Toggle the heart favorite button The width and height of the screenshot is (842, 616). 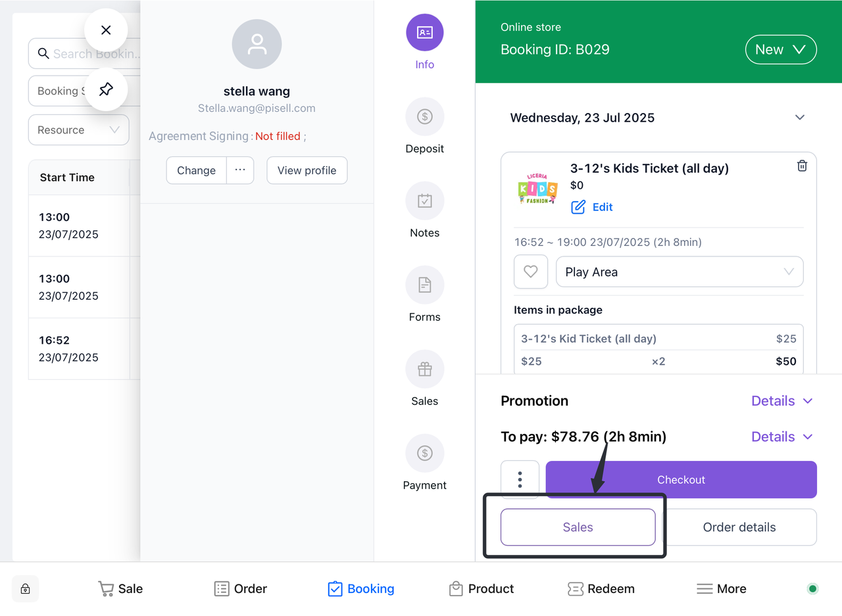point(530,272)
